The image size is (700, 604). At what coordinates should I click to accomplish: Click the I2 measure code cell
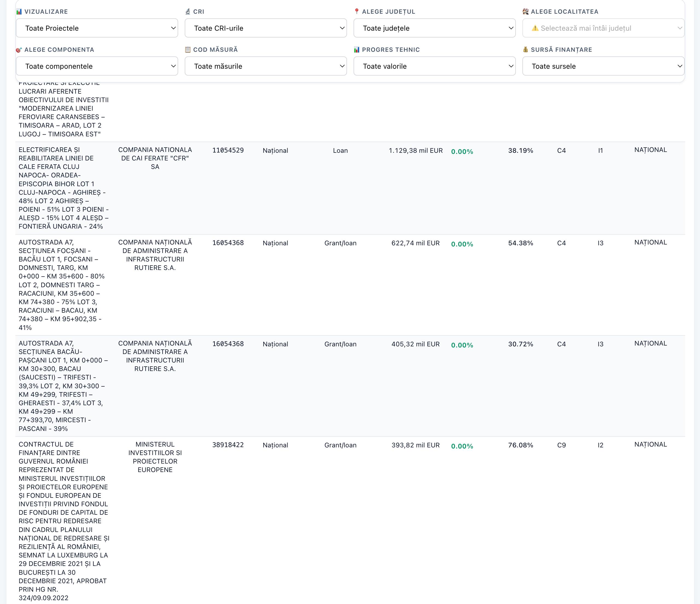pyautogui.click(x=600, y=445)
